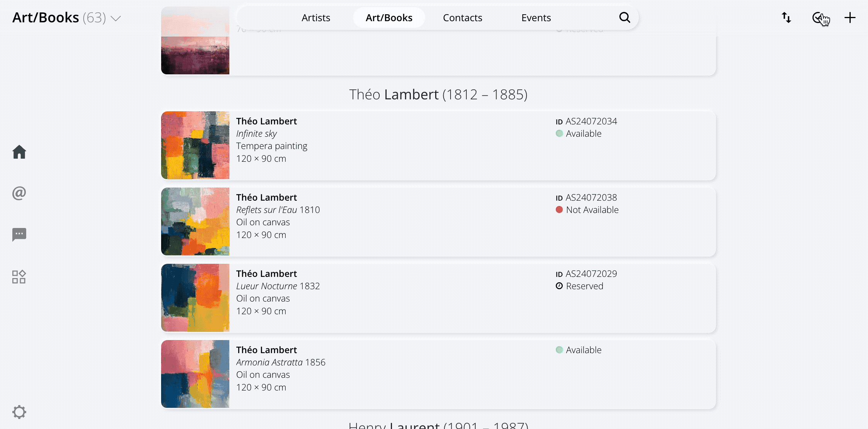Open the Infinite sky artwork title
This screenshot has height=429, width=868.
[256, 134]
